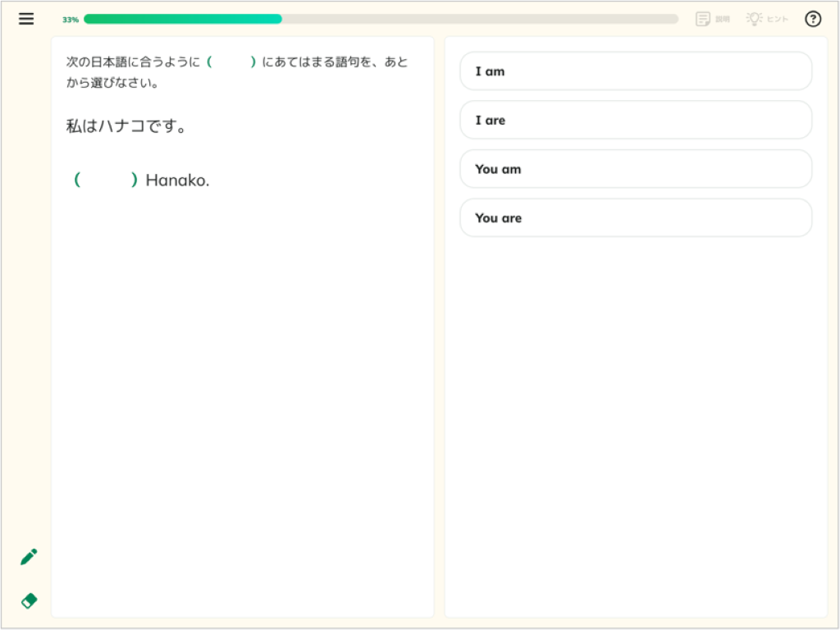840x630 pixels.
Task: Choose the answer "You am"
Action: 636,169
